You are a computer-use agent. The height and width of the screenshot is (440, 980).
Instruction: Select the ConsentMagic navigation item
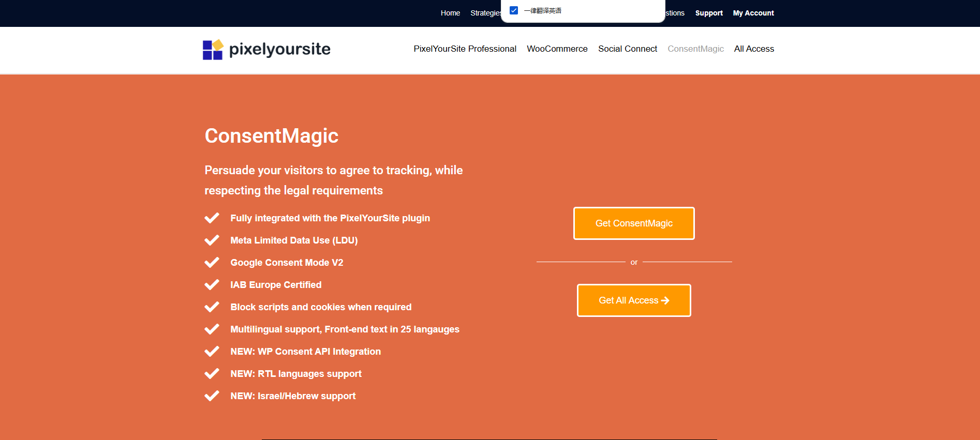695,49
